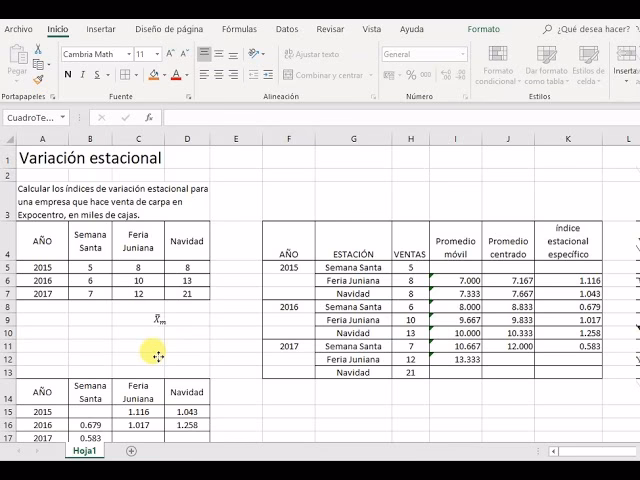Viewport: 640px width, 480px height.
Task: Select column header G
Action: pos(353,139)
